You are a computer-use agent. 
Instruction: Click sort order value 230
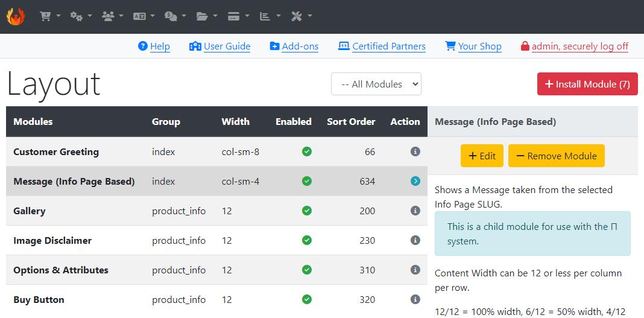(x=367, y=240)
